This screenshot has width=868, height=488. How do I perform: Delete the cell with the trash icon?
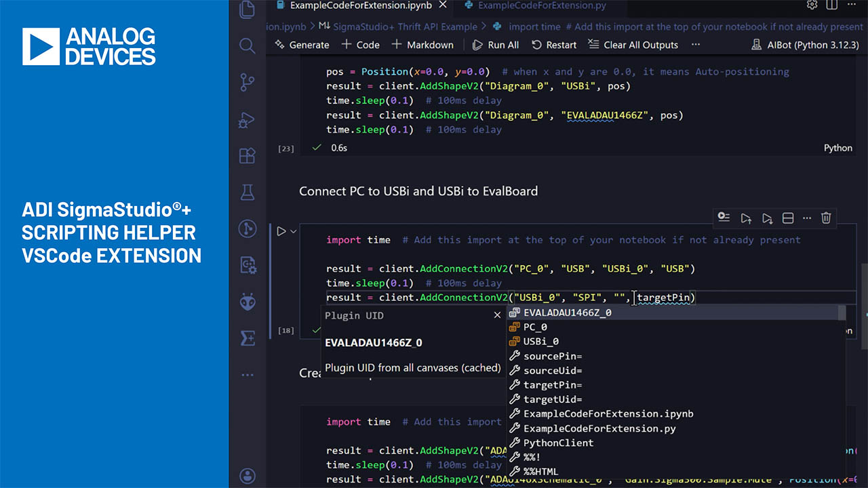pyautogui.click(x=826, y=218)
